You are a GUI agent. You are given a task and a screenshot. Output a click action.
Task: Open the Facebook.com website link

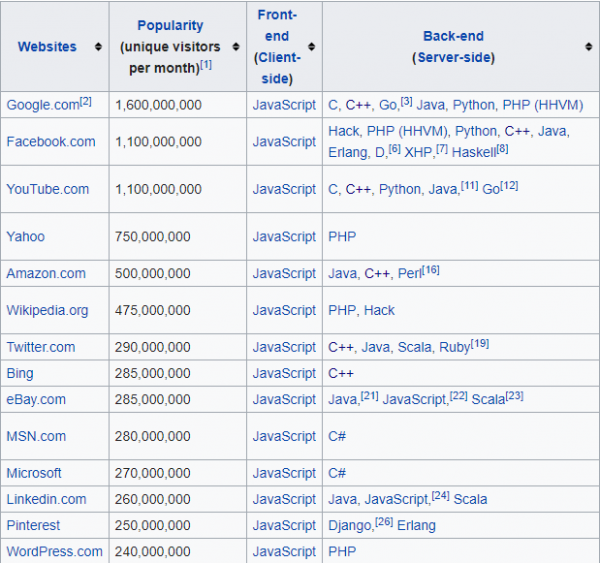click(51, 142)
